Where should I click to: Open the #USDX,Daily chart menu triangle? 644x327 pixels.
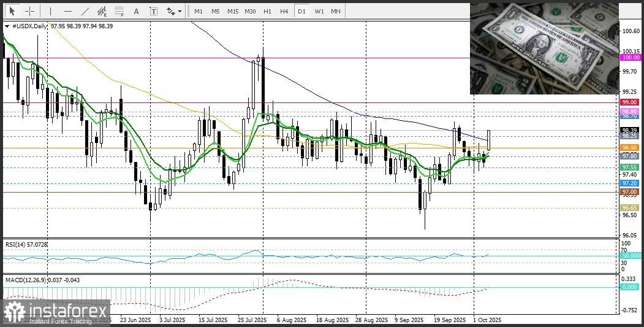(7, 26)
